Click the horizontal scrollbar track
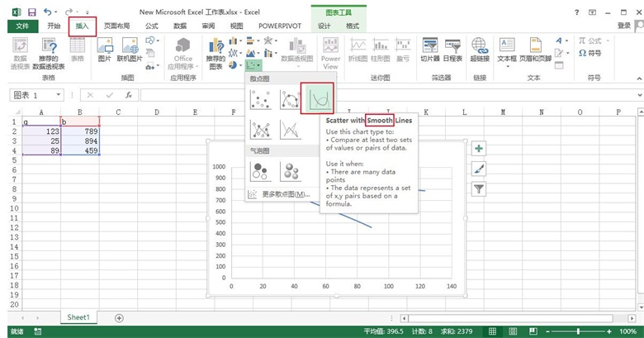644x338 pixels. point(510,318)
